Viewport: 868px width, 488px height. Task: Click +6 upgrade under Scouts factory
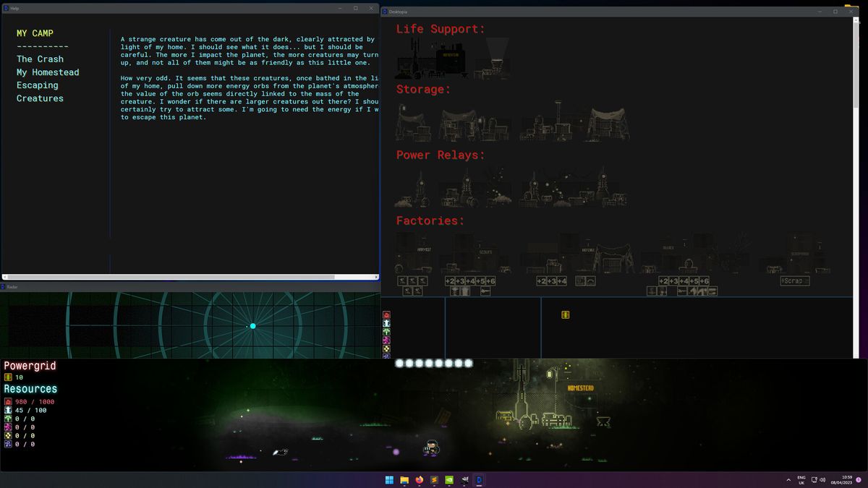coord(490,281)
